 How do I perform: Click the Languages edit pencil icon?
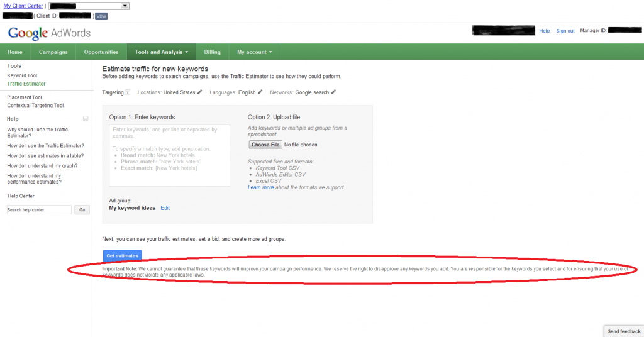click(260, 92)
